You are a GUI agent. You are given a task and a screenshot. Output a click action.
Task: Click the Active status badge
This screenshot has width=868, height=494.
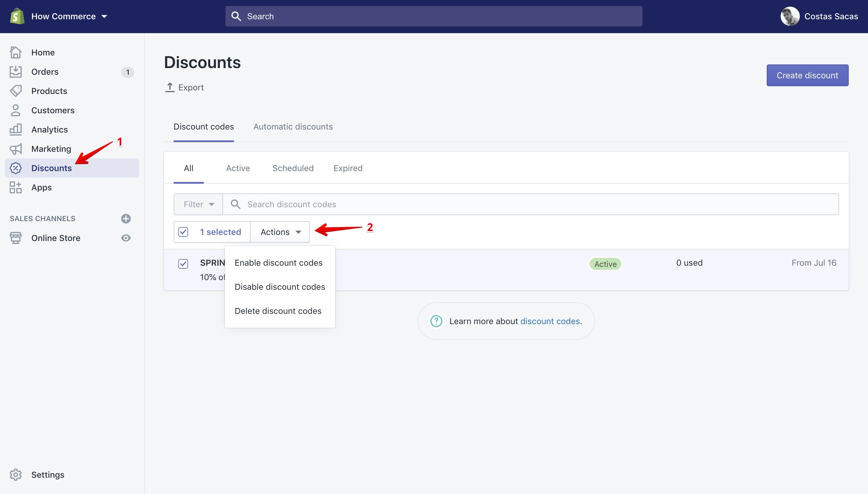pos(605,264)
